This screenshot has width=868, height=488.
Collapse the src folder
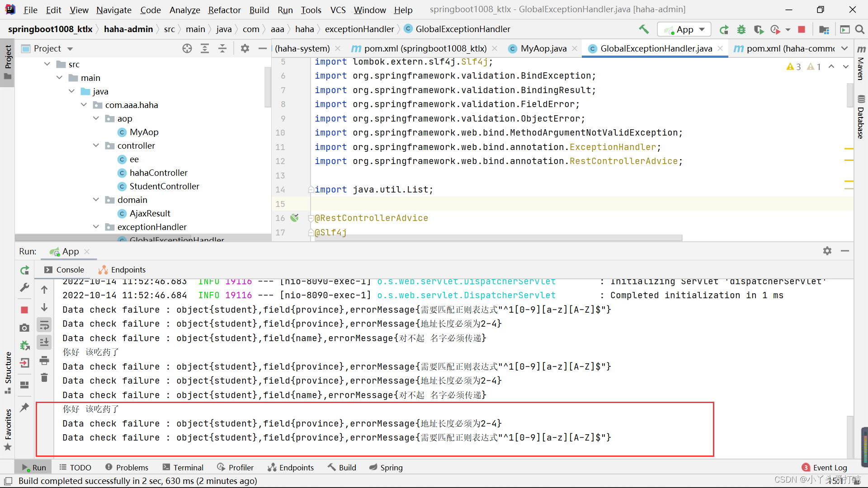pos(47,64)
